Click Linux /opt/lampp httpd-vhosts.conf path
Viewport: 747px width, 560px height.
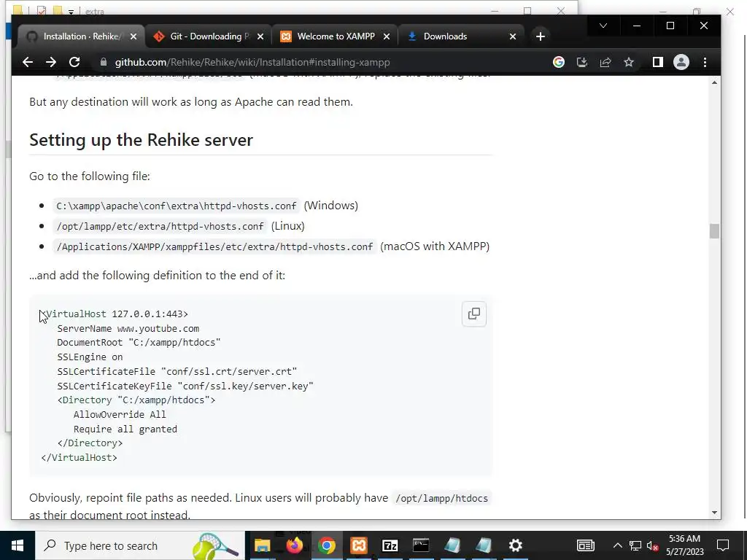pyautogui.click(x=160, y=226)
